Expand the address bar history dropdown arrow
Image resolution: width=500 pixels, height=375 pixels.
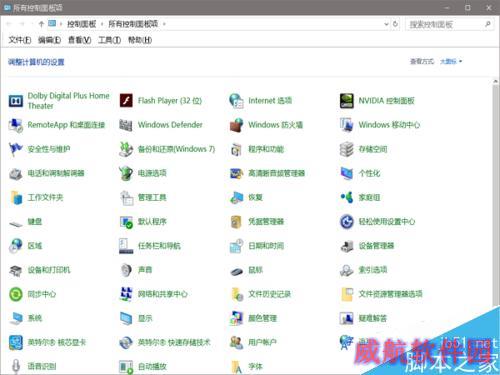click(x=386, y=24)
